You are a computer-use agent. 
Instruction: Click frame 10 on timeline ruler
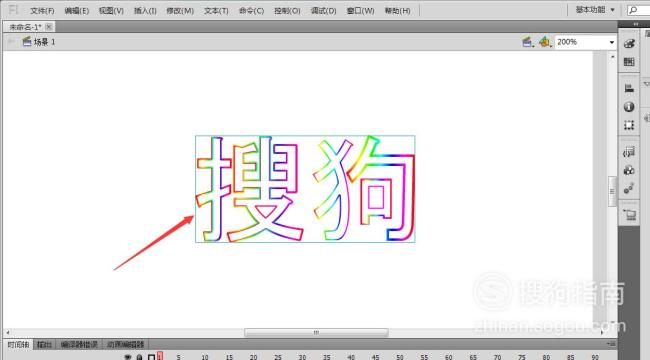(x=205, y=357)
